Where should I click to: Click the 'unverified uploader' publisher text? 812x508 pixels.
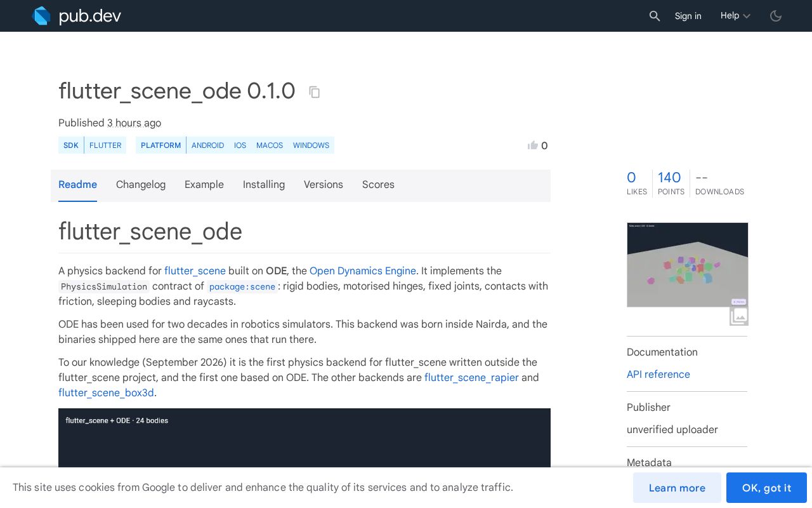pyautogui.click(x=672, y=430)
